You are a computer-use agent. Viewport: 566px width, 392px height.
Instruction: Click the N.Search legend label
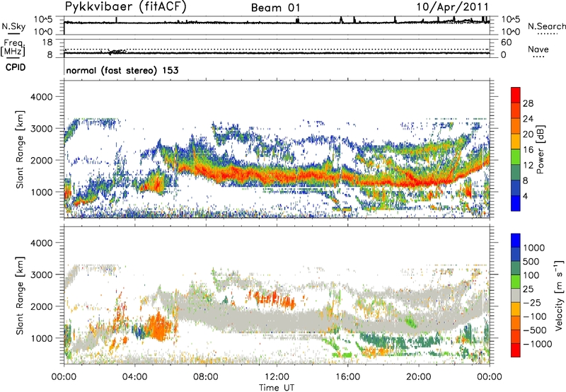pos(547,26)
